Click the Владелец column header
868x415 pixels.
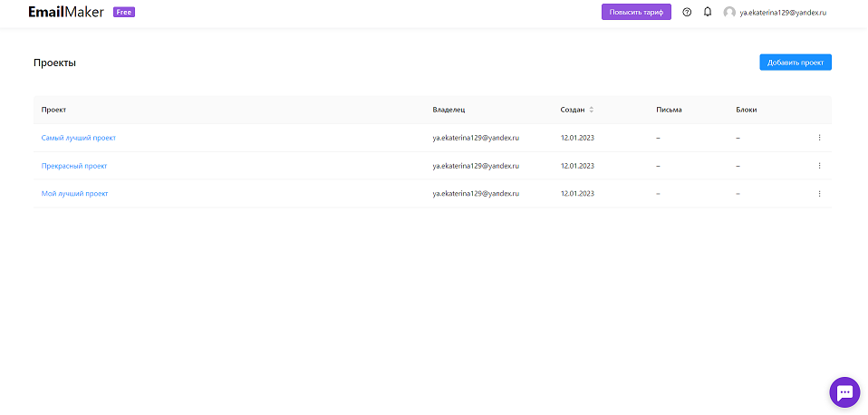coord(448,110)
